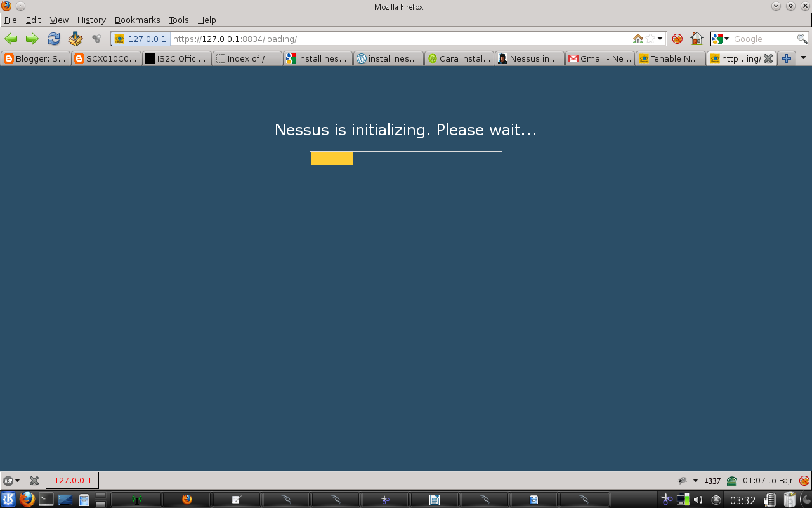This screenshot has height=508, width=812.
Task: Focus the URL address field
Action: [400, 39]
